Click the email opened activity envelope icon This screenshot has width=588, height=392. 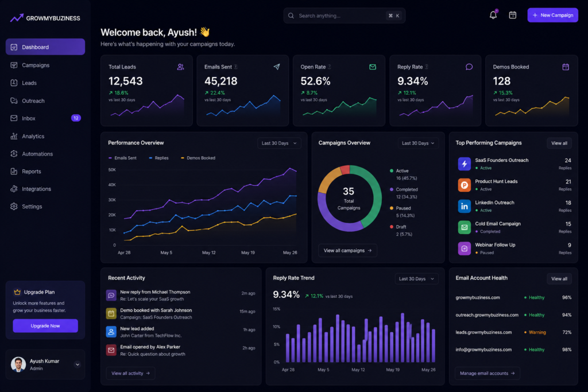111,350
